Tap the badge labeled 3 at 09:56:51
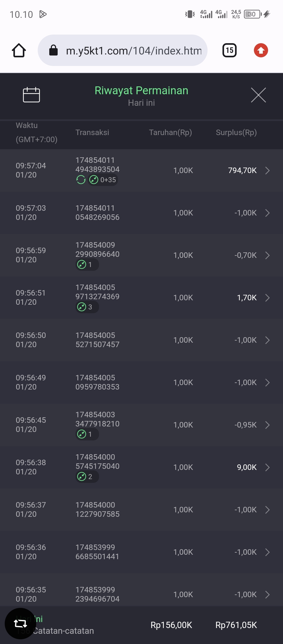 coord(87,307)
